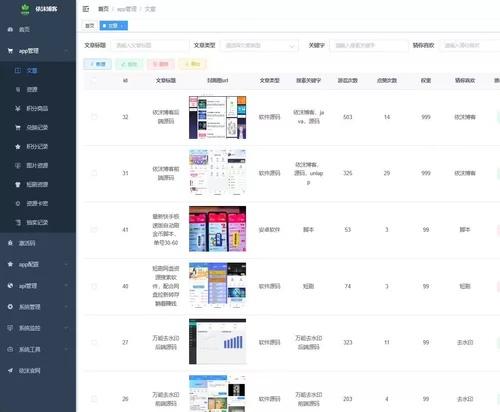This screenshot has width=500, height=412.
Task: Click the dashboard icon beside 首页 in the sidebar
Action: [x=10, y=30]
